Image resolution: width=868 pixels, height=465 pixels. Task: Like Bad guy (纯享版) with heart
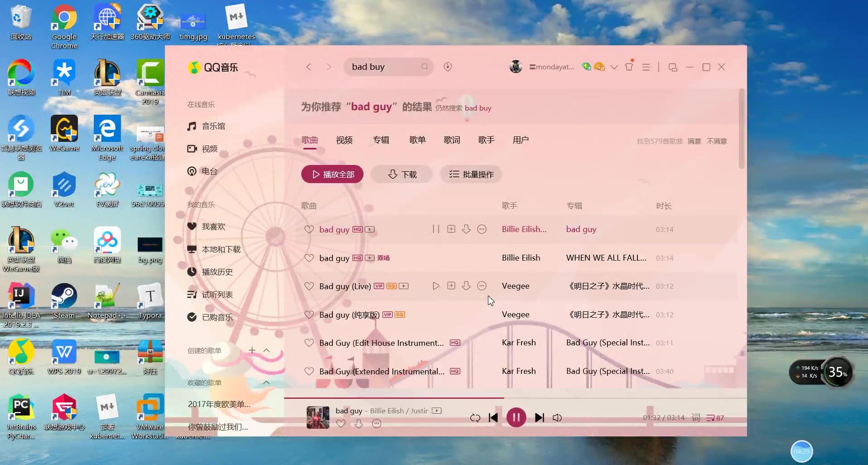pyautogui.click(x=309, y=315)
